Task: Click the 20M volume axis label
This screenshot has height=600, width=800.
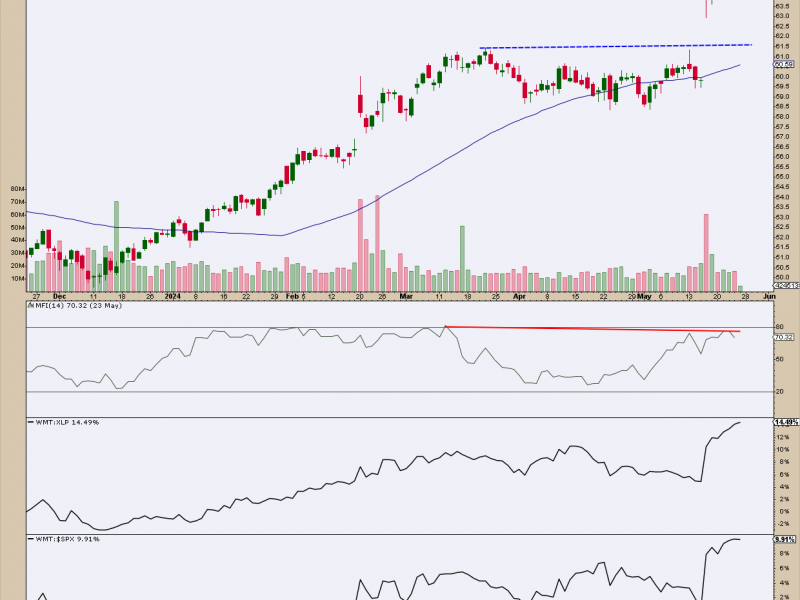Action: 17,266
